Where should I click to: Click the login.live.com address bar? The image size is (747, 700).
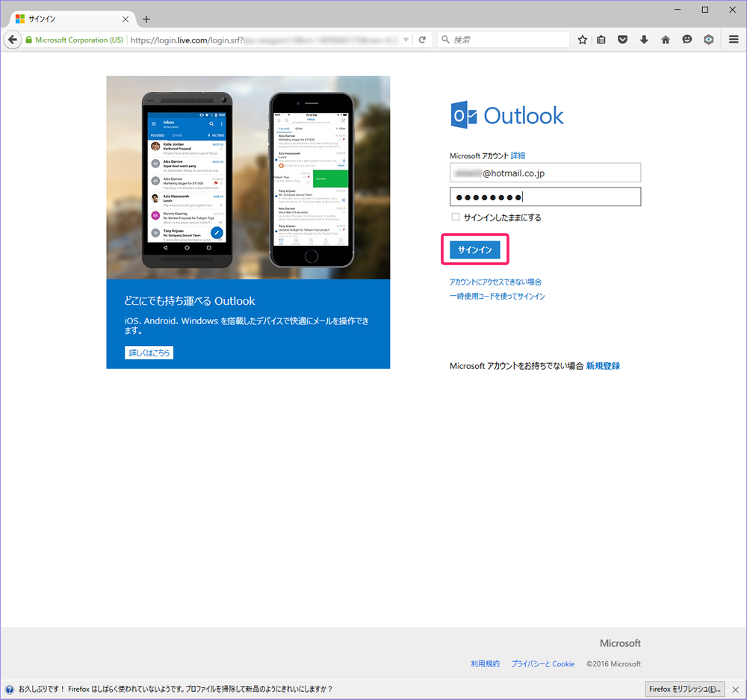pyautogui.click(x=264, y=40)
